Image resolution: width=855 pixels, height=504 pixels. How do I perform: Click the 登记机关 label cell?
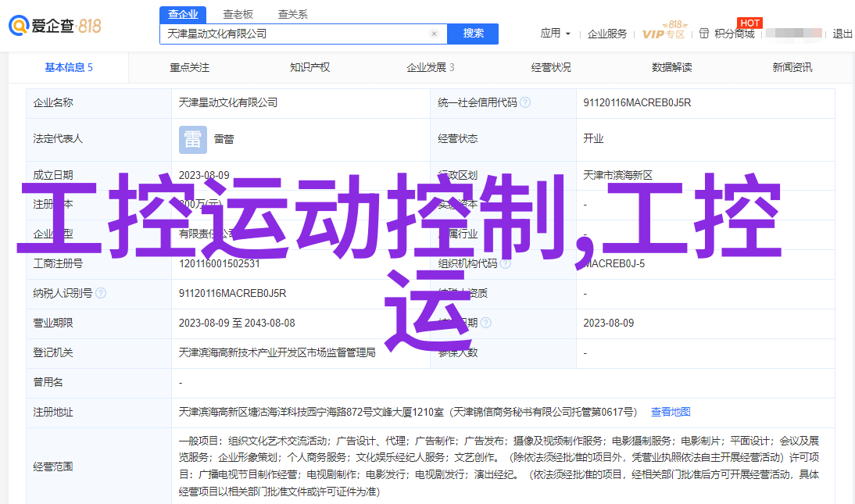point(98,353)
